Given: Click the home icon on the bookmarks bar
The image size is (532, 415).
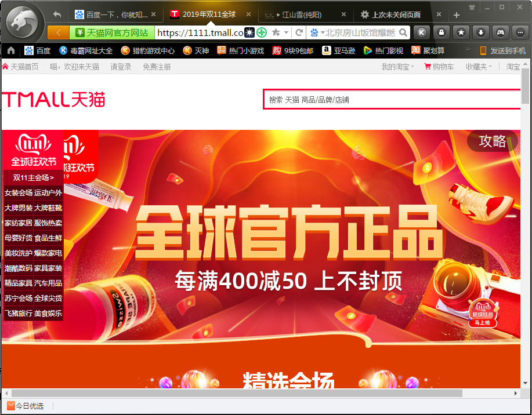Looking at the screenshot, I should pos(9,51).
